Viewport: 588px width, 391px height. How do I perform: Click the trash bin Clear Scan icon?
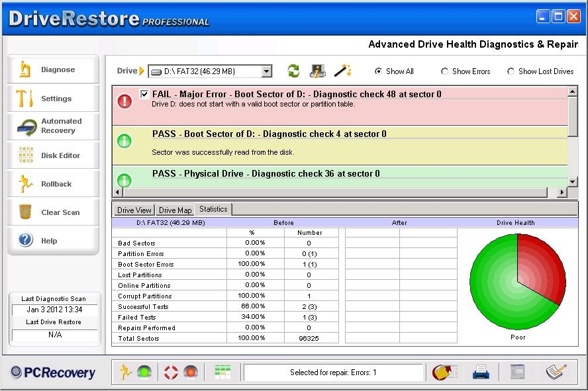pos(25,212)
